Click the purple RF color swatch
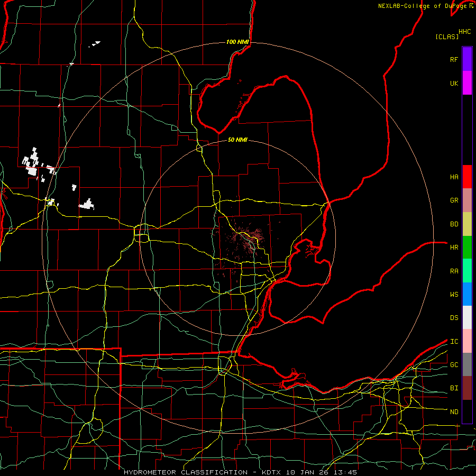Viewport: 476px width, 476px height. 467,59
